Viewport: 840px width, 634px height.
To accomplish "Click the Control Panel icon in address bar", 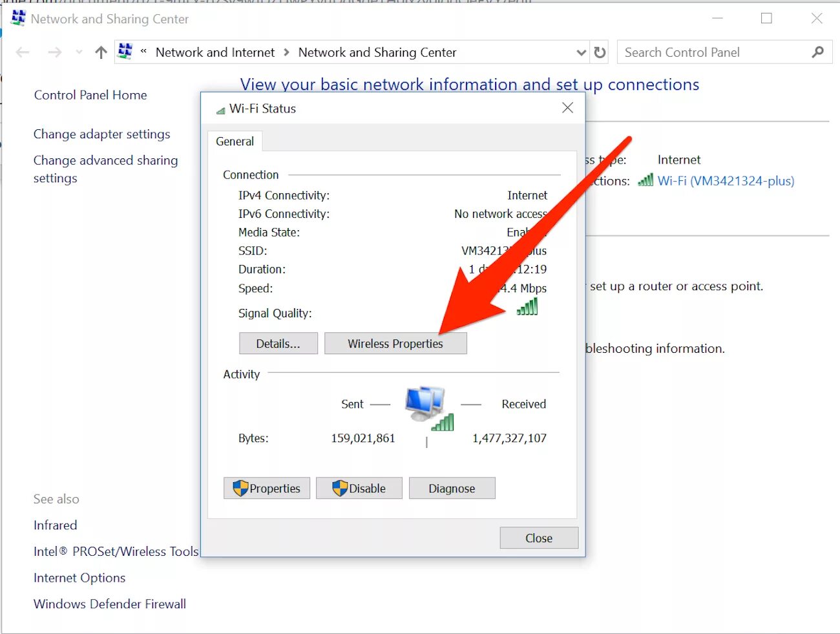I will click(x=125, y=51).
